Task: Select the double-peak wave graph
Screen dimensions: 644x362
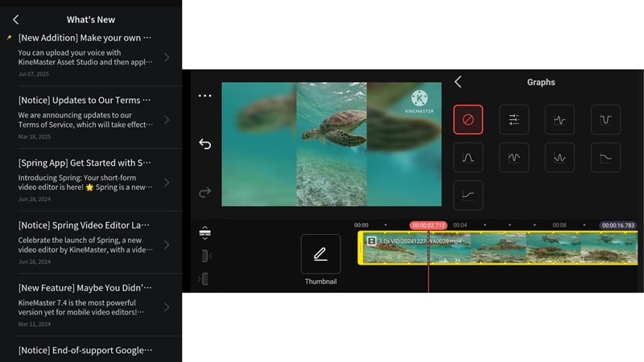Action: coord(514,157)
